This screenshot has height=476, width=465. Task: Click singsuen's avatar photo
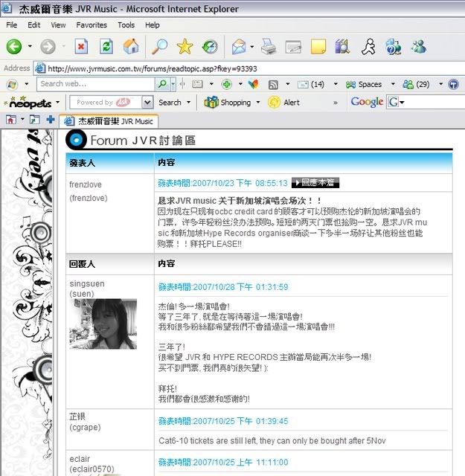pyautogui.click(x=103, y=324)
